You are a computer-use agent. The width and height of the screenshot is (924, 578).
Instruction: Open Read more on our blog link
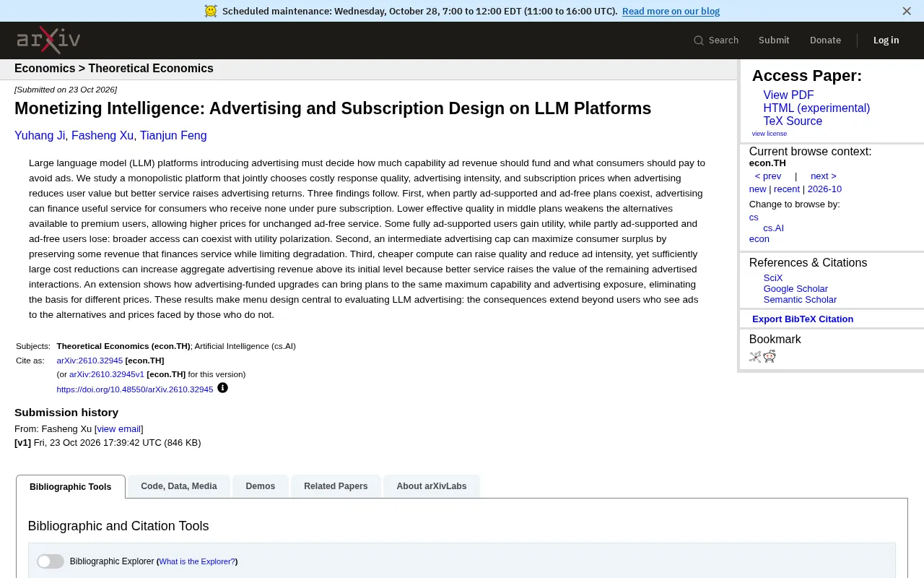click(671, 11)
